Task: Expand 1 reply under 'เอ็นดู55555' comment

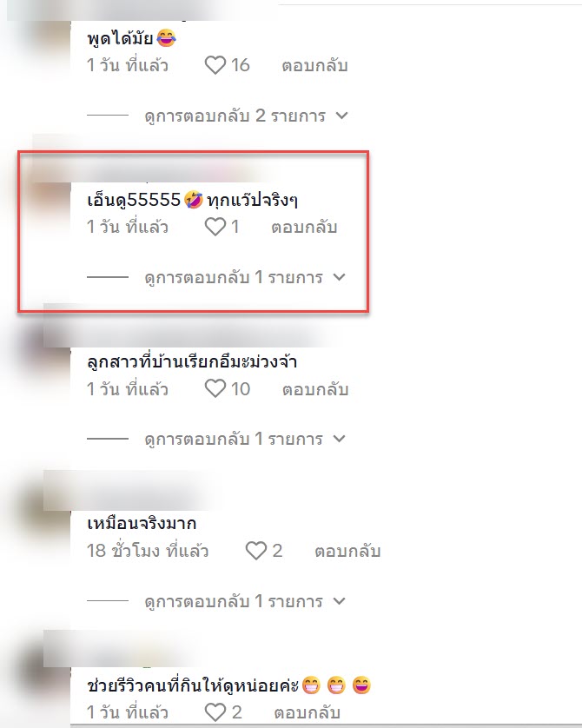Action: (x=245, y=277)
